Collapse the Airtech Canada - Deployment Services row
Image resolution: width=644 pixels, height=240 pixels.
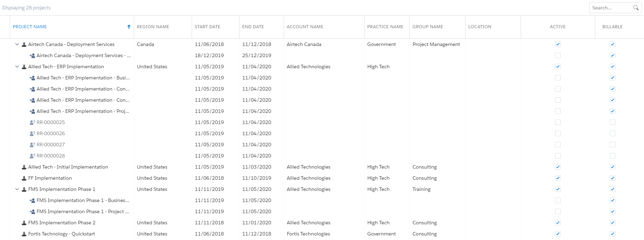17,44
